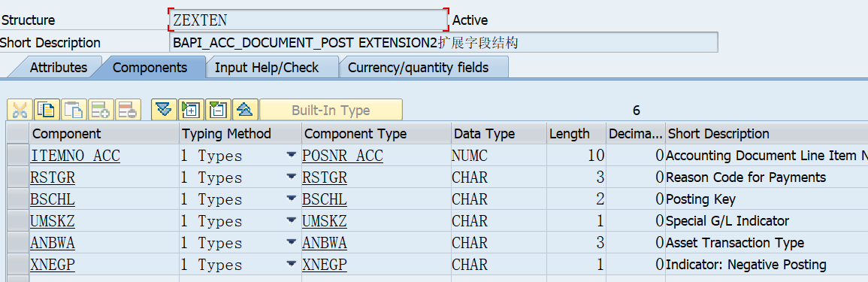Click component name UMSKZ
This screenshot has height=282, width=868.
point(53,220)
